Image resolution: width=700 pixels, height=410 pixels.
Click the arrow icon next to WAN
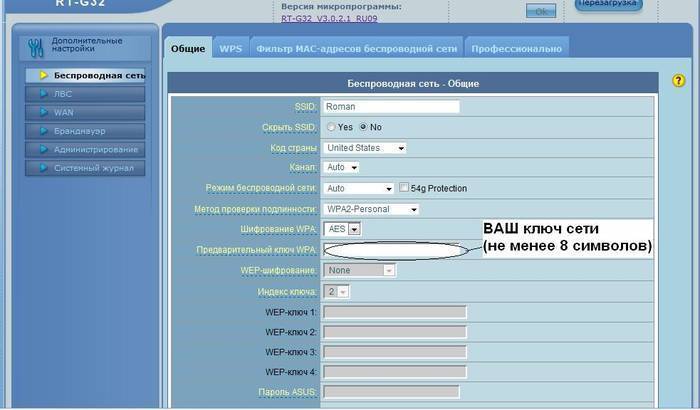(43, 112)
